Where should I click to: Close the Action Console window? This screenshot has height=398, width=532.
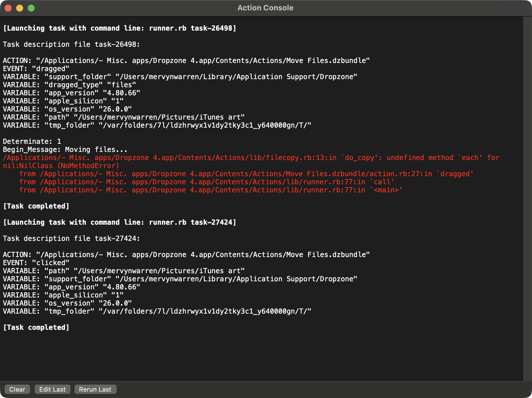pyautogui.click(x=8, y=8)
